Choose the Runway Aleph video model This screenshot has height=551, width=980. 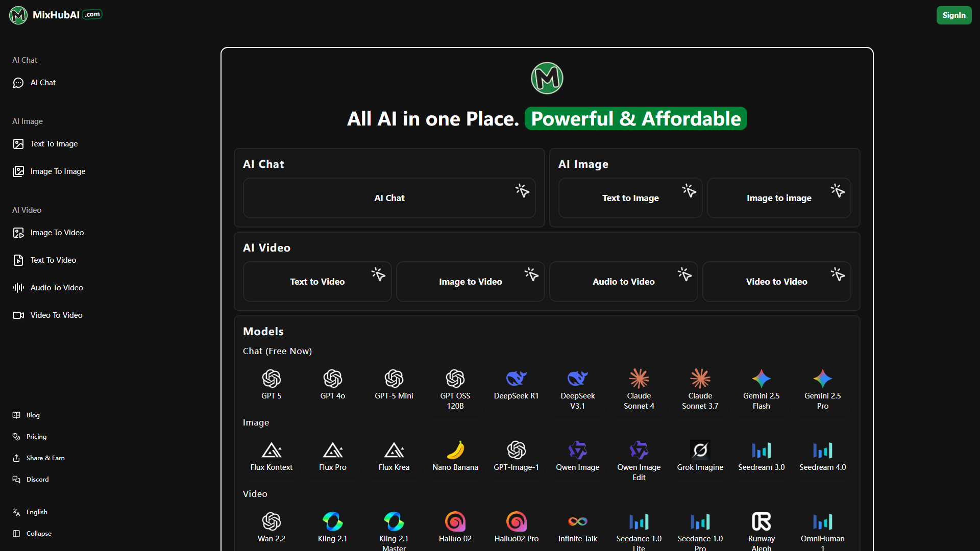pos(761,531)
